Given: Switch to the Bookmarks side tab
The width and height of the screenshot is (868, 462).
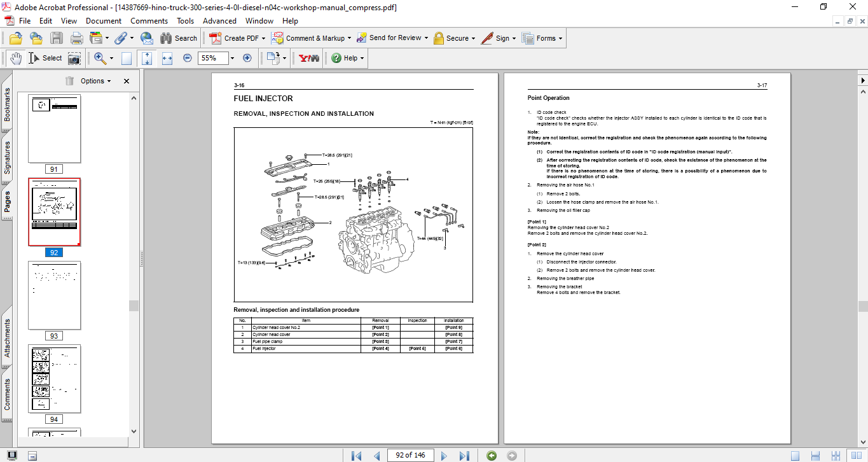Looking at the screenshot, I should 7,104.
